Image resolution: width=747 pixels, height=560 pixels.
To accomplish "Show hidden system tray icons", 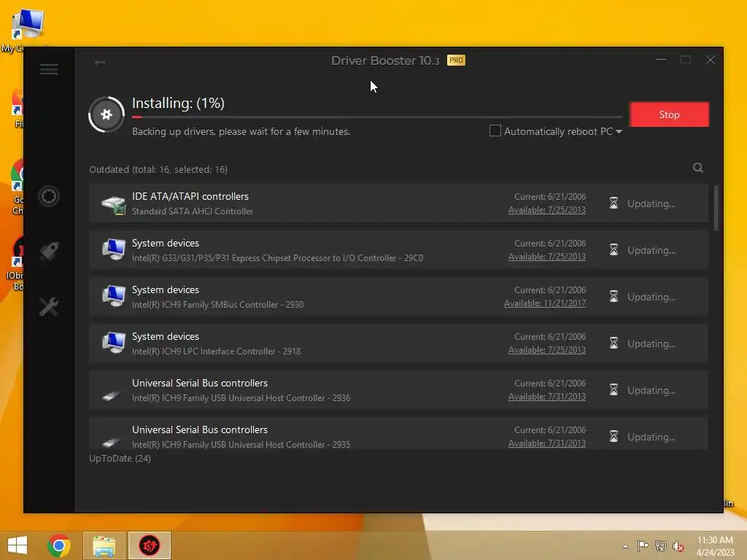I will tap(625, 546).
